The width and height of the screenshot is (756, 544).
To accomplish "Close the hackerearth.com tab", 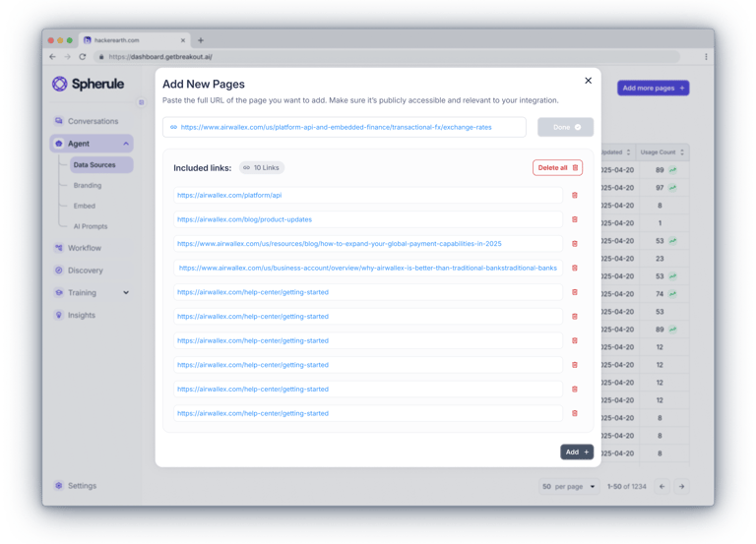I will pyautogui.click(x=183, y=40).
